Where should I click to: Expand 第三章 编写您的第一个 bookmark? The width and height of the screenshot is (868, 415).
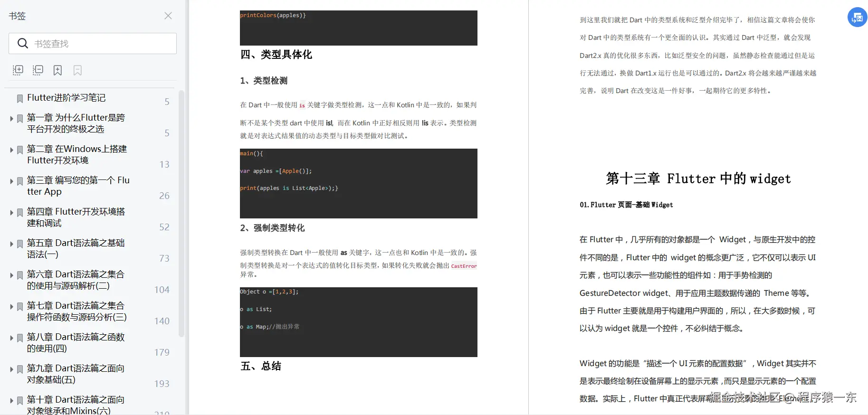click(11, 181)
